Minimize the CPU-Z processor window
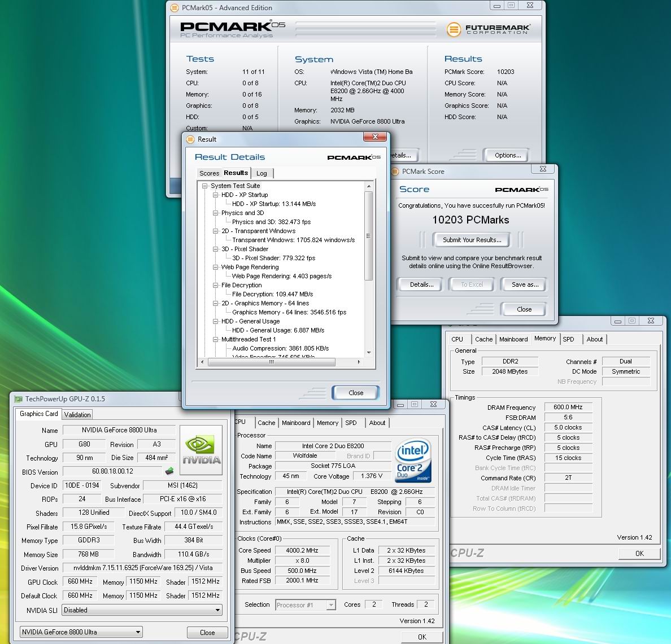The image size is (671, 644). pos(400,405)
